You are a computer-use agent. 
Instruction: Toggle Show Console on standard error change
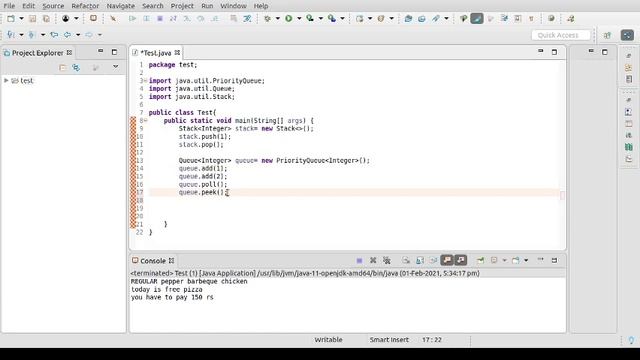(x=461, y=260)
